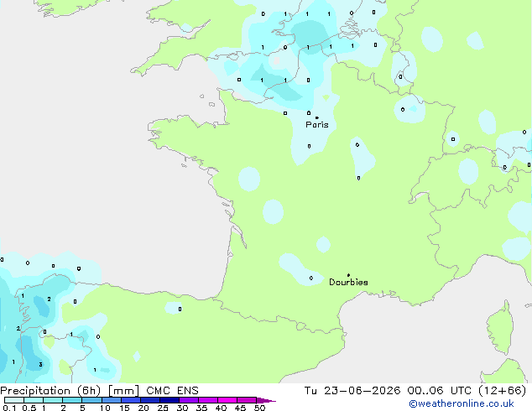Viewport: 532px width, 411px height.
Task: Click the '25' legend scale value
Action: point(163,408)
